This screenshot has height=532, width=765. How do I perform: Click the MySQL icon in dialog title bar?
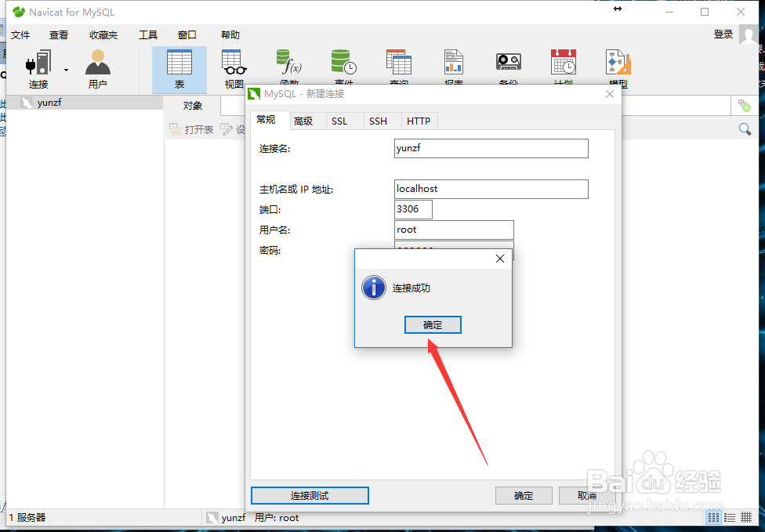pyautogui.click(x=254, y=94)
